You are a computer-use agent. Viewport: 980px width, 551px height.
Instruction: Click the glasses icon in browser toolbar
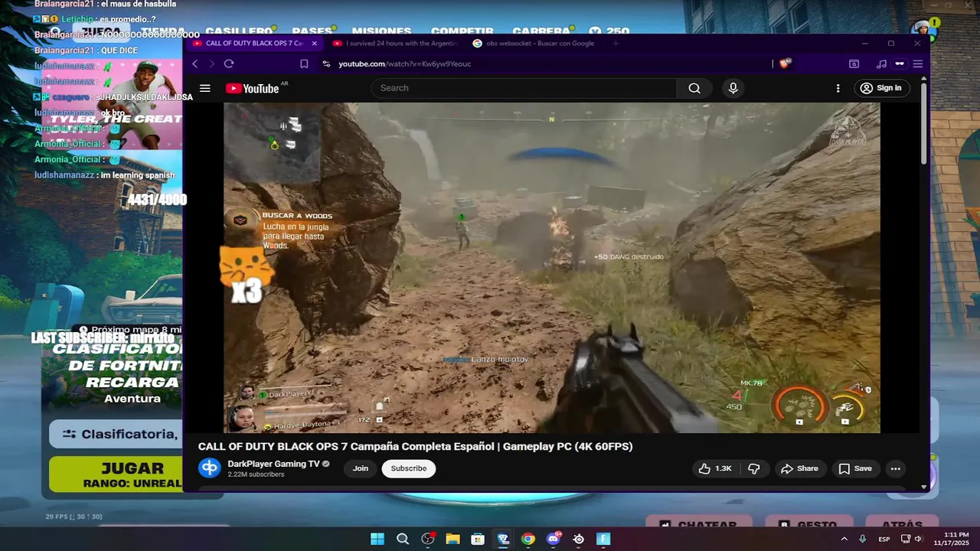[900, 64]
